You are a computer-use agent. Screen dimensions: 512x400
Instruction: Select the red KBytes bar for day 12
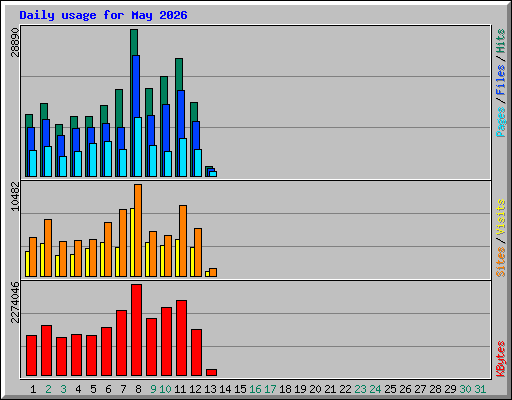196,353
